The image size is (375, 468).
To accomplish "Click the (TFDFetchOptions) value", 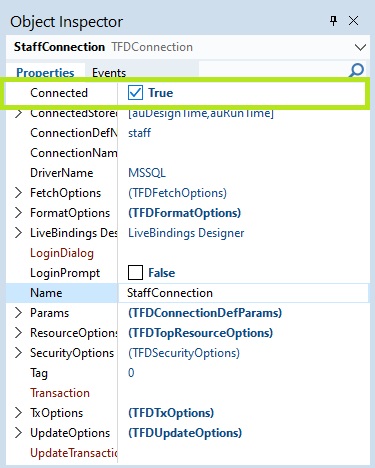I will (177, 193).
